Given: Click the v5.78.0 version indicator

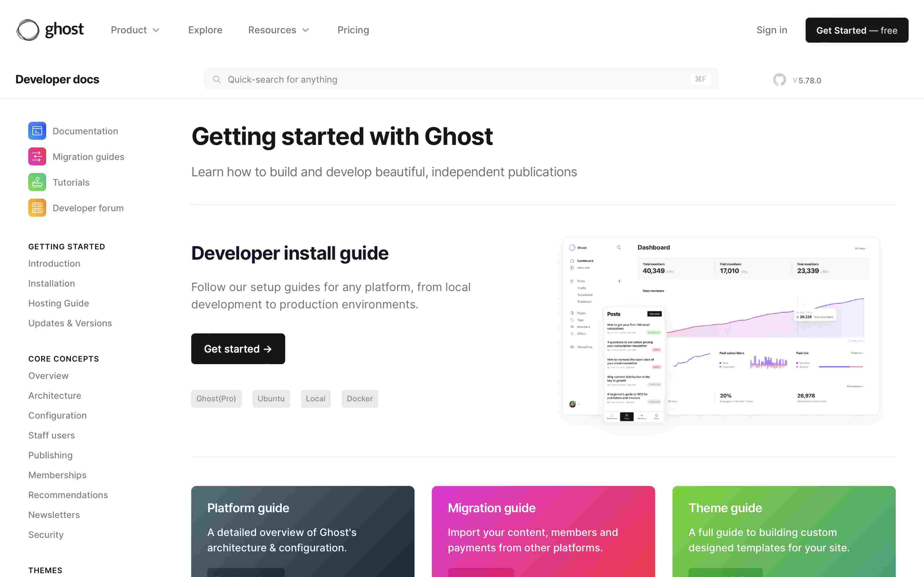Looking at the screenshot, I should click(x=808, y=80).
